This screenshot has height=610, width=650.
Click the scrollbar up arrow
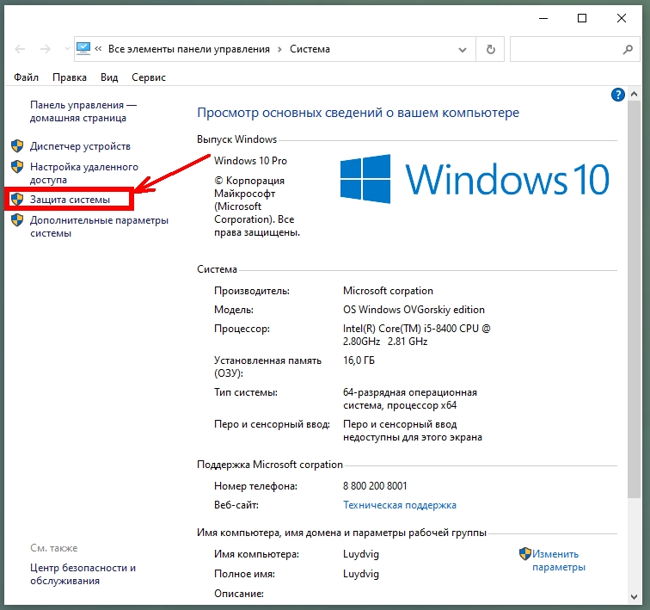(634, 94)
